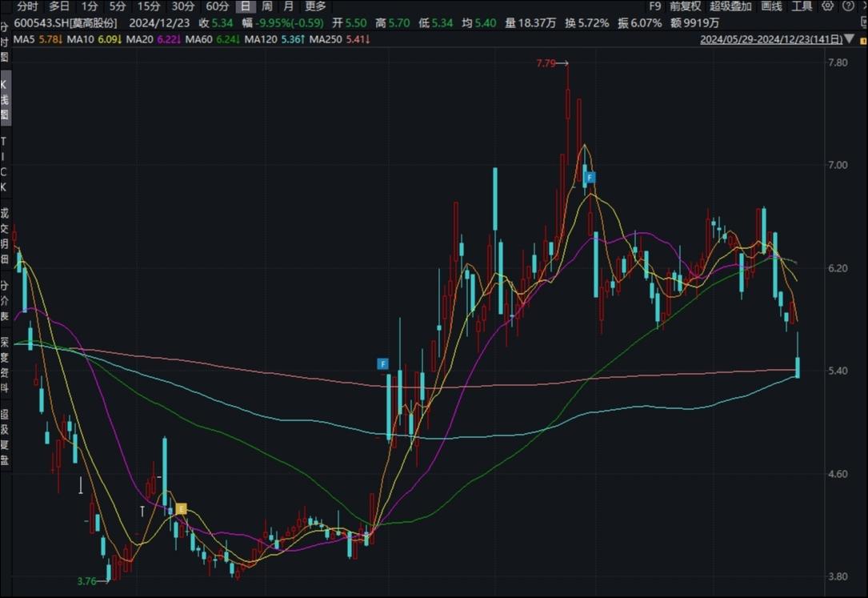Click the orange icon right of the date range arrow
Screen dimensions: 868x598
tap(863, 39)
